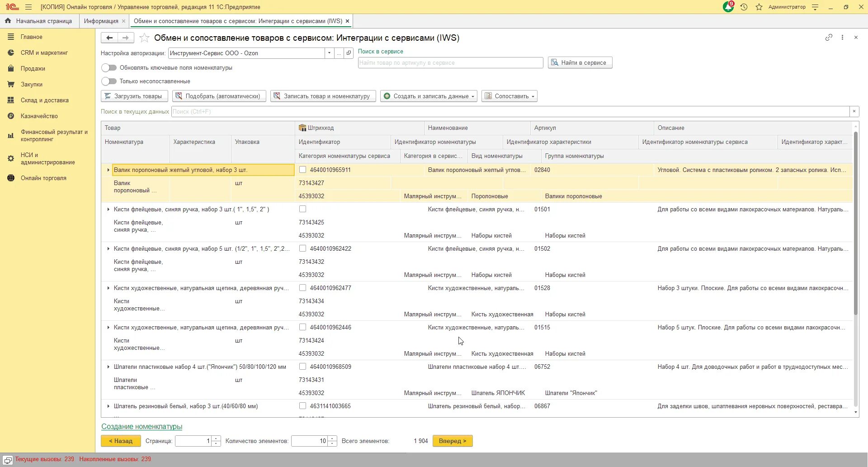Screen dimensions: 868x467
Task: Click the table vertical scrollbar thumb
Action: pos(855,223)
